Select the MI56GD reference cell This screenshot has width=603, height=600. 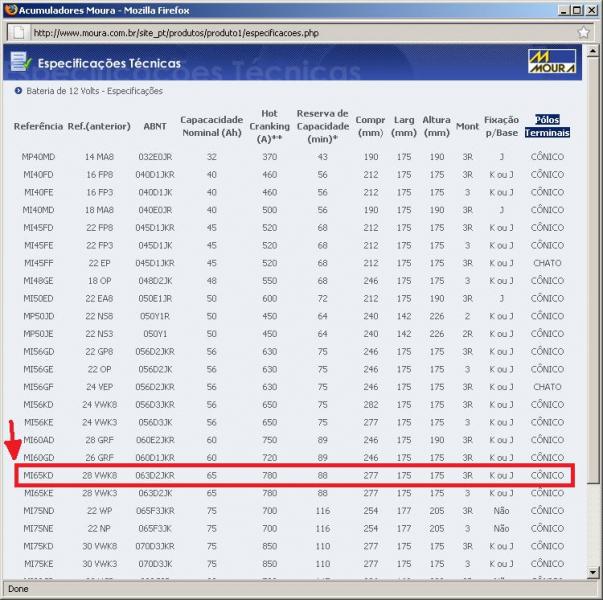[x=38, y=352]
